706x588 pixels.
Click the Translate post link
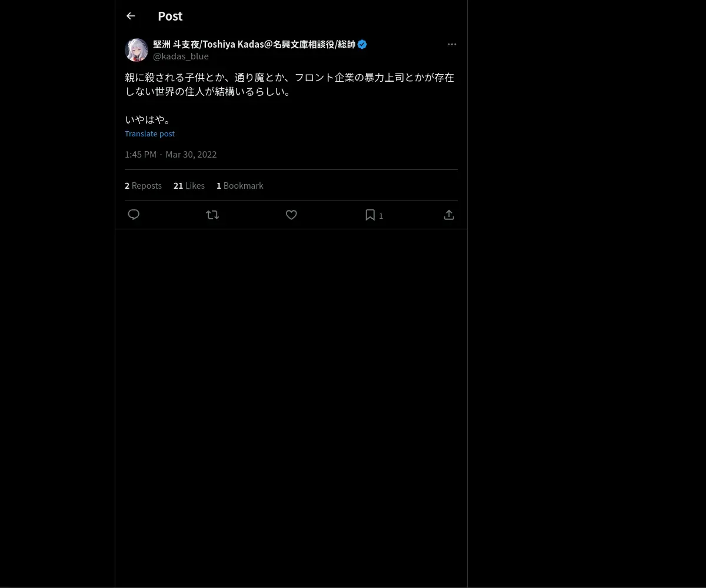(x=149, y=133)
